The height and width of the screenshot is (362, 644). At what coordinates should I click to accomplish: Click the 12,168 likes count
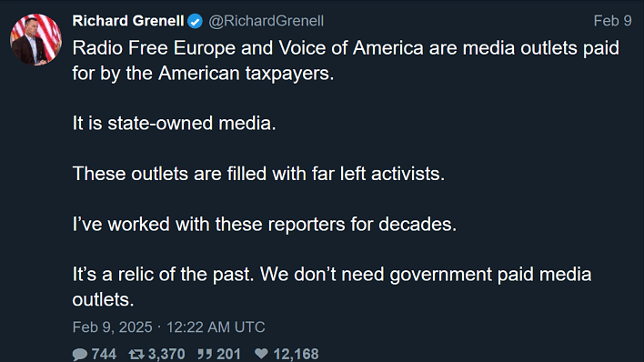pyautogui.click(x=296, y=354)
